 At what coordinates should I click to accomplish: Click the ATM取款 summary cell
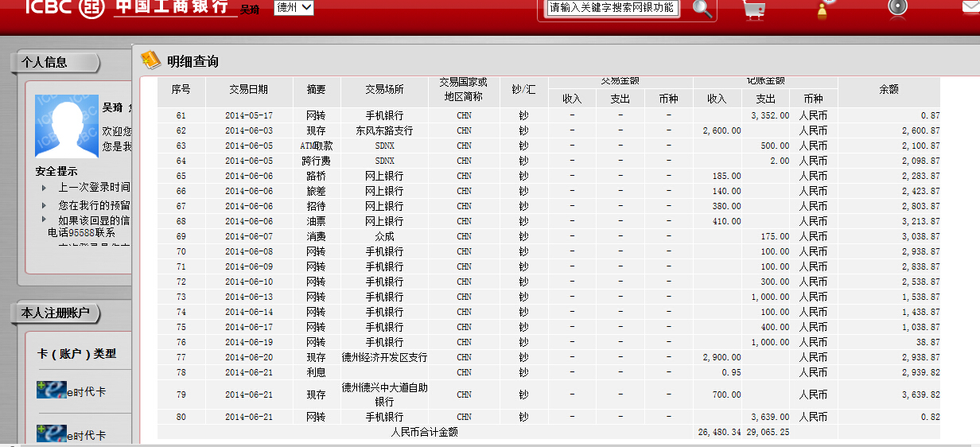click(317, 146)
